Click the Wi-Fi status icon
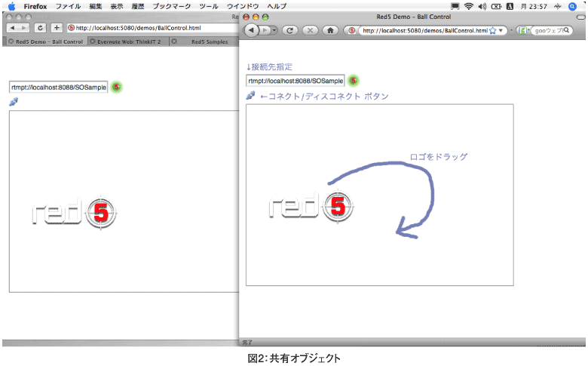Viewport: 588px width, 366px height. 469,6
